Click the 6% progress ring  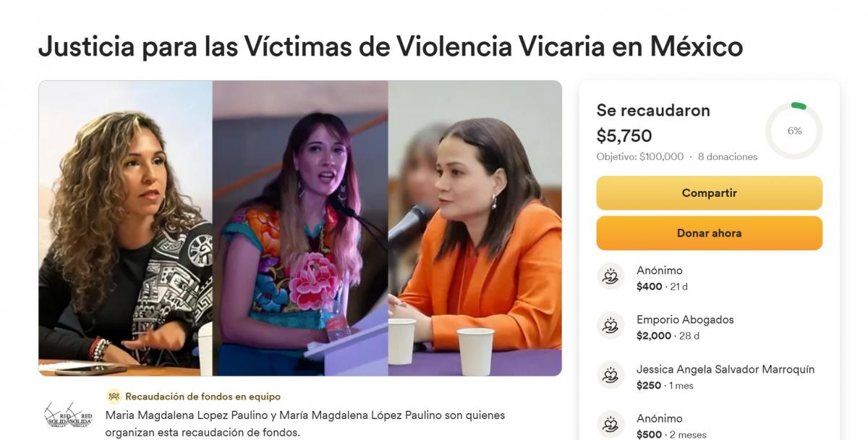coord(794,131)
